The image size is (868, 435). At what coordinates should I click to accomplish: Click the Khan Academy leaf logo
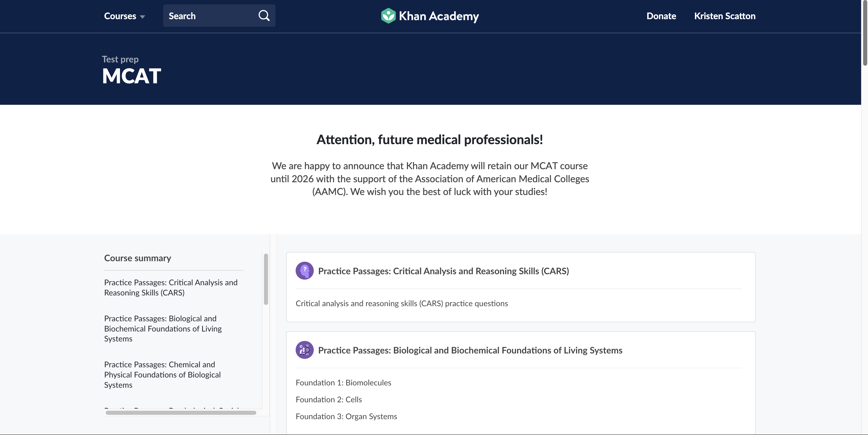coord(388,16)
